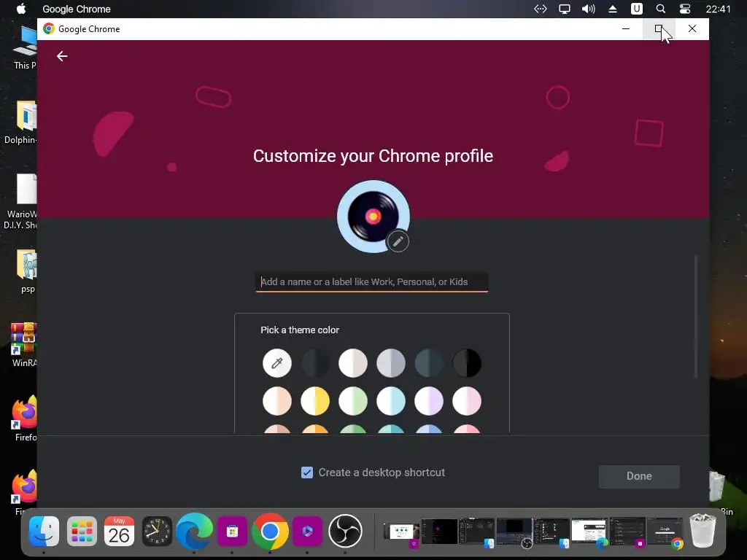
Task: Open the custom color eyedropper swatch
Action: click(276, 363)
